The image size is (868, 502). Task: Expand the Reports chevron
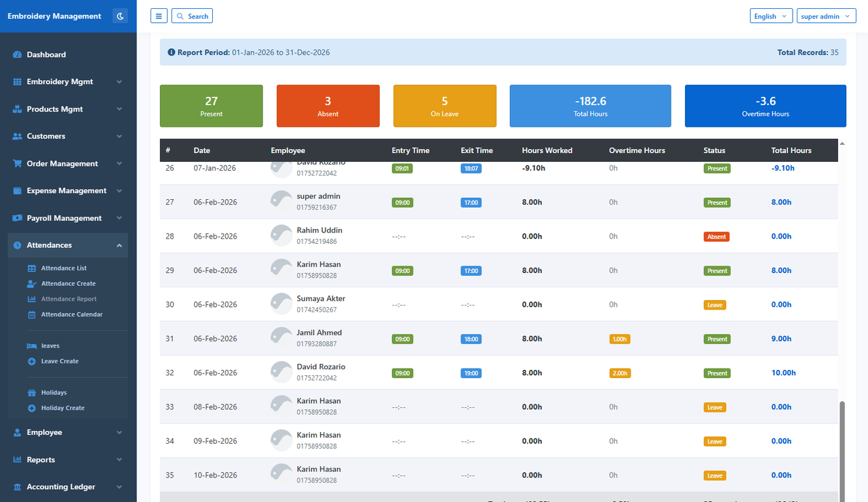119,460
